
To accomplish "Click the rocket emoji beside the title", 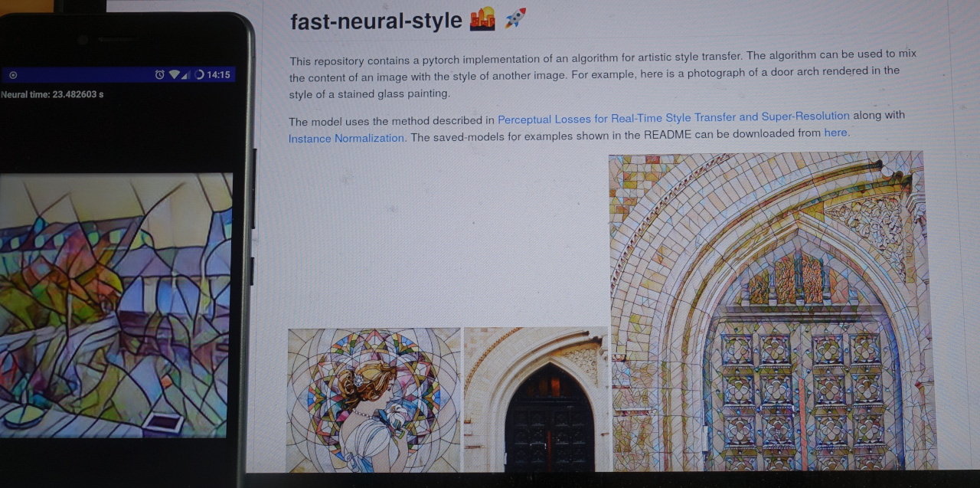I will click(515, 18).
